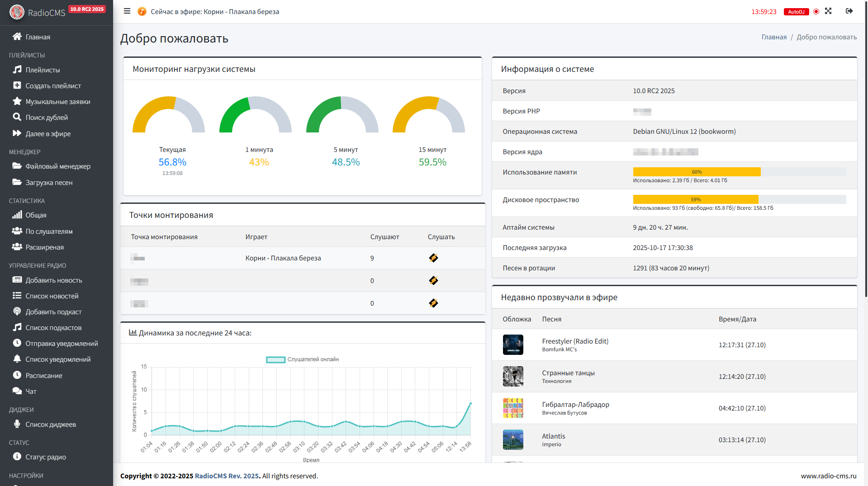The height and width of the screenshot is (486, 868).
Task: Play the first mount point stream
Action: 433,258
